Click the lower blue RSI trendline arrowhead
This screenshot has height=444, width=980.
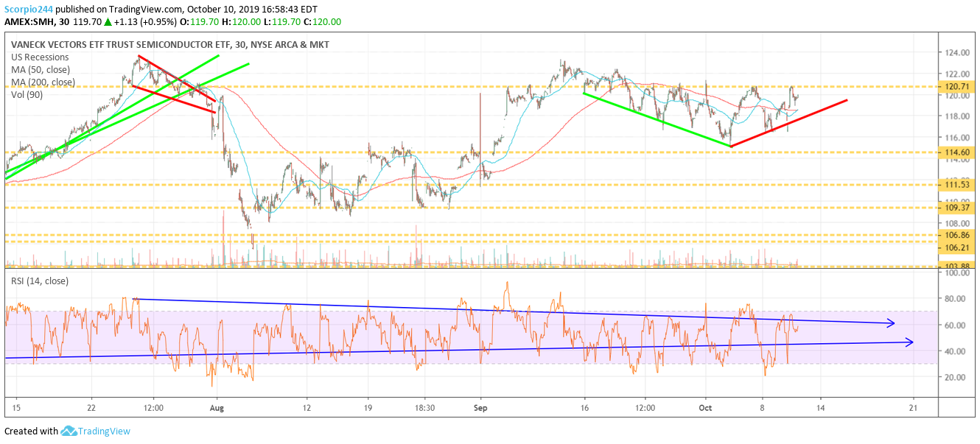pos(909,342)
